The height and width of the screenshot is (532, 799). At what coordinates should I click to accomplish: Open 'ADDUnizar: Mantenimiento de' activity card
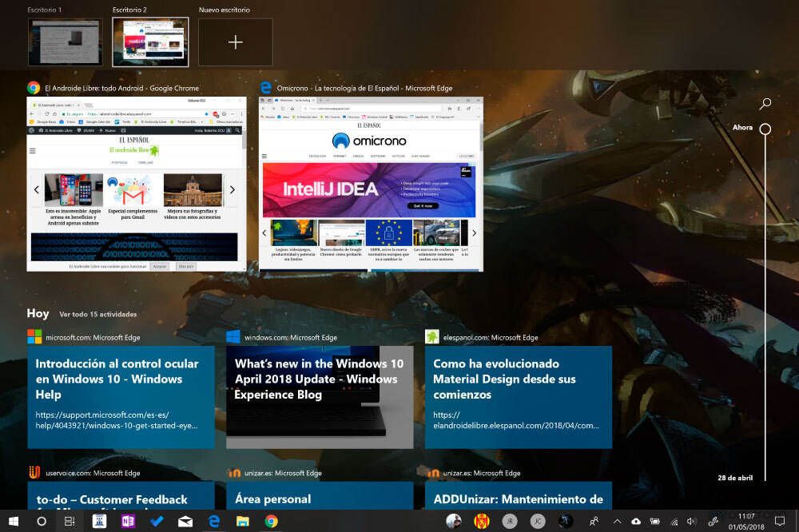pyautogui.click(x=519, y=495)
